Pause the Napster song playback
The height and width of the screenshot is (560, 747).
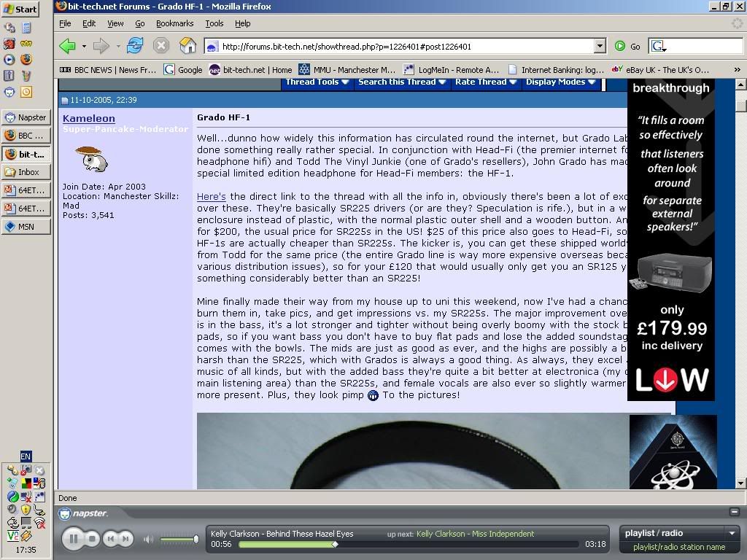click(x=72, y=539)
